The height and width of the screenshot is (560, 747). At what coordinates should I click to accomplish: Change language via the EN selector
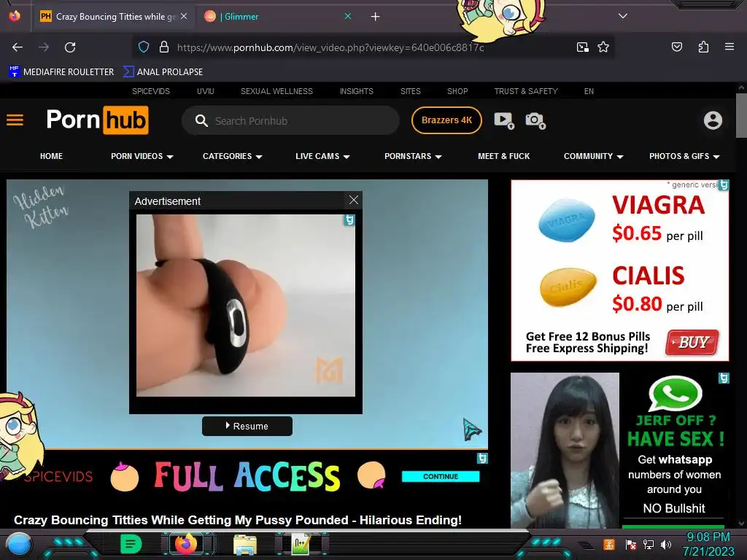[x=589, y=91]
